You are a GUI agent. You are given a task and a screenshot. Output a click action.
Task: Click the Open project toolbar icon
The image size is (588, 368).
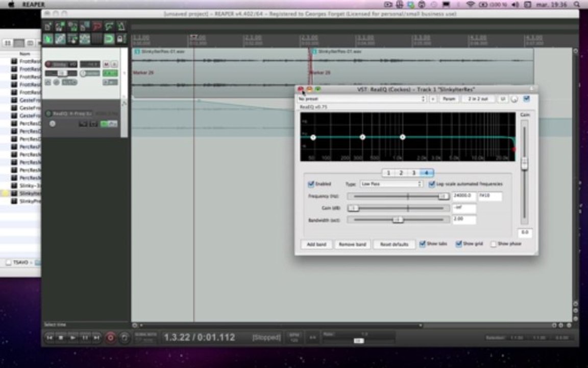(x=60, y=26)
